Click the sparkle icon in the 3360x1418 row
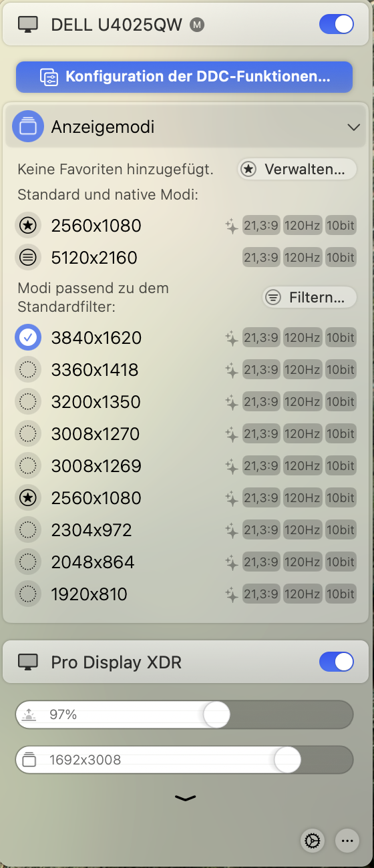 pos(232,370)
